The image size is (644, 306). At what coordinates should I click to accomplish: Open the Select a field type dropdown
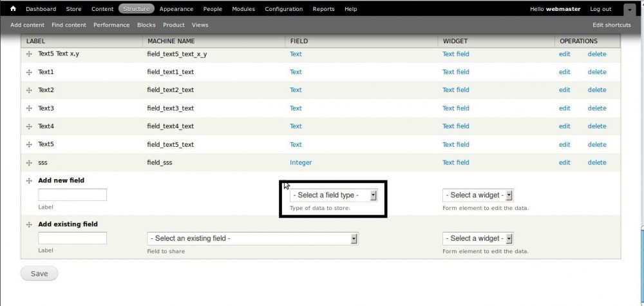click(x=334, y=195)
